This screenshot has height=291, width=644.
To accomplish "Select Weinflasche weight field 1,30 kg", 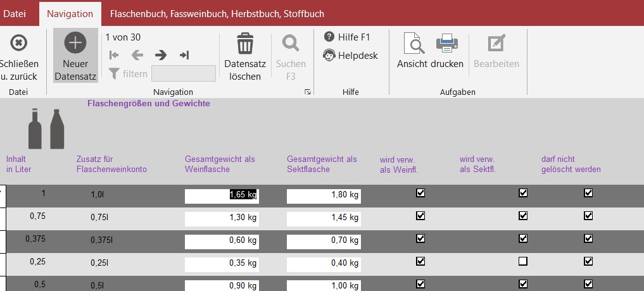I will (x=222, y=219).
